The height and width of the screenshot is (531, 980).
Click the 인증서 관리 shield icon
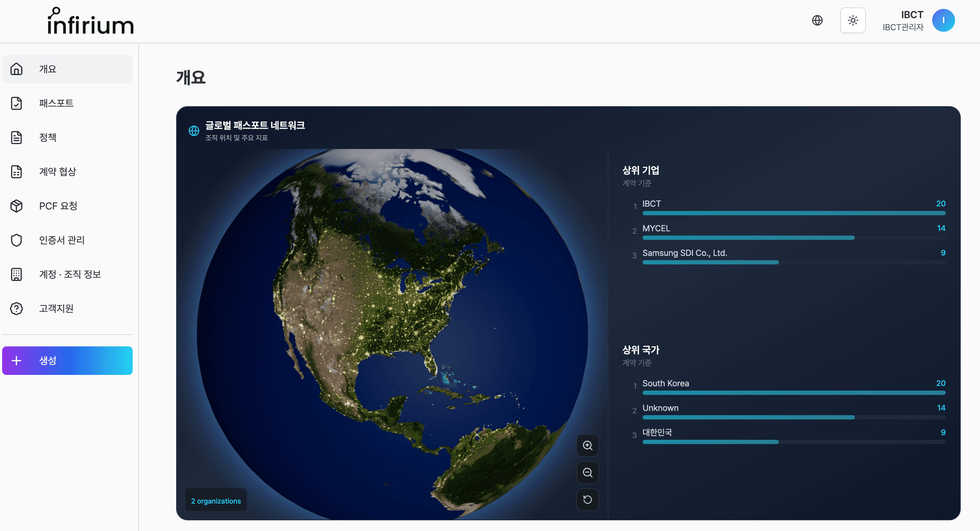point(16,240)
